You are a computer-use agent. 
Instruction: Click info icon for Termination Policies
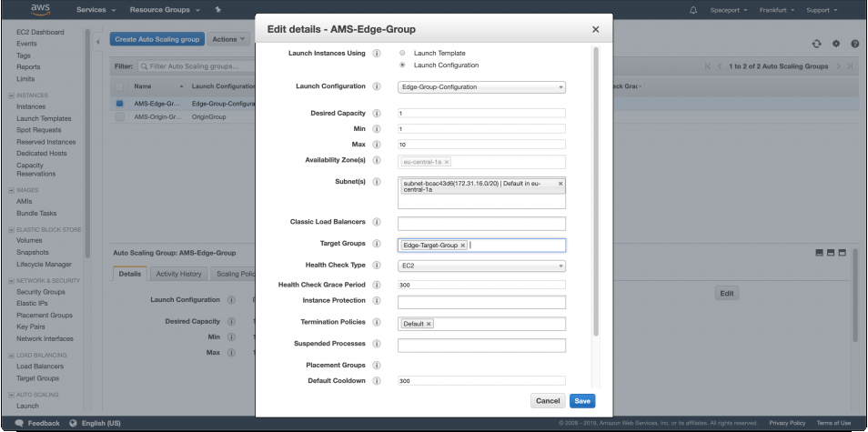[377, 322]
